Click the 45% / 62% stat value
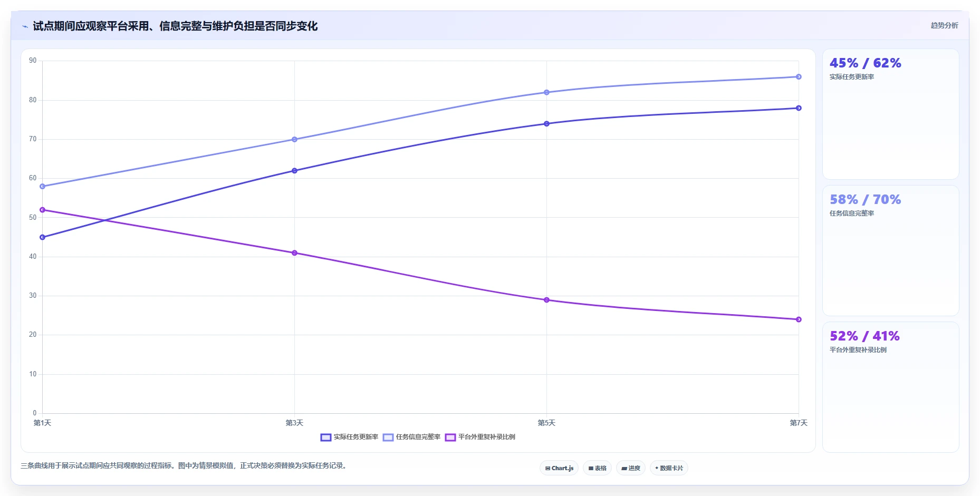 pos(865,63)
